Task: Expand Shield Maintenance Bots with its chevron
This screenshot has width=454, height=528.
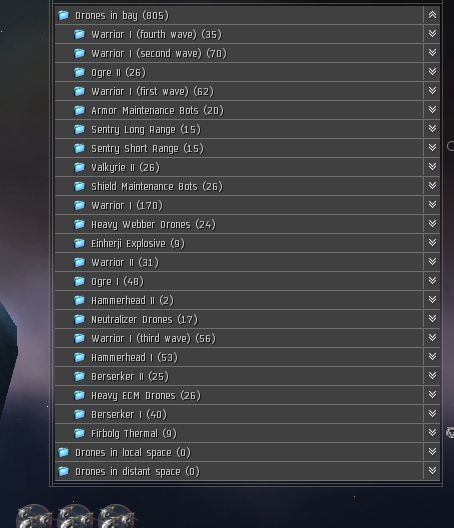Action: click(432, 186)
